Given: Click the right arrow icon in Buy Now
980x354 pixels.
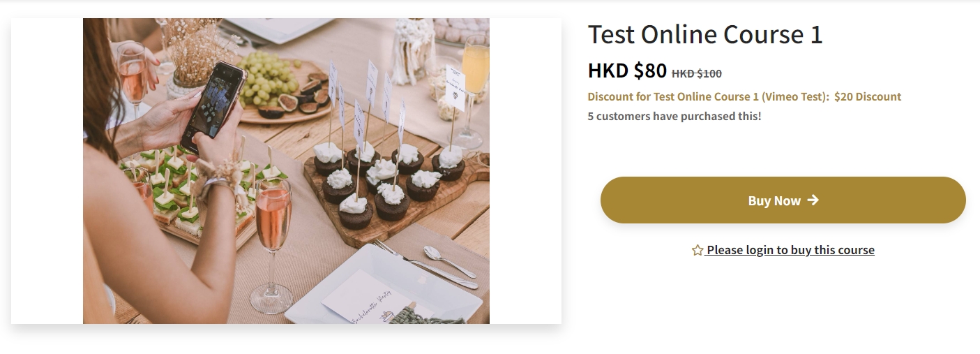Looking at the screenshot, I should click(x=813, y=200).
